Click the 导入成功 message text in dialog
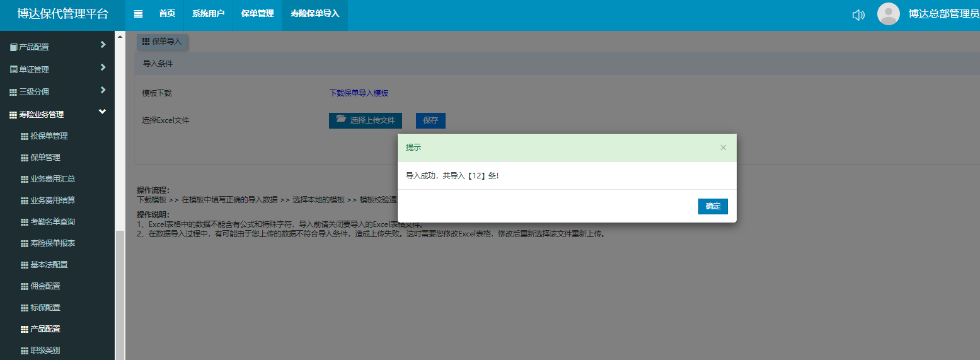Image resolution: width=980 pixels, height=360 pixels. pos(452,176)
